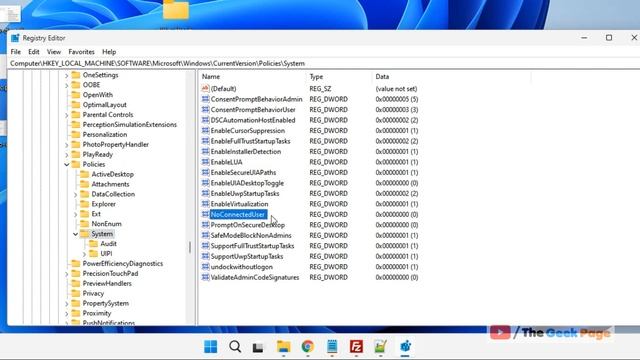Click the PromptOnSecureDesktop DWORD icon
This screenshot has width=640, height=360.
pos(205,225)
